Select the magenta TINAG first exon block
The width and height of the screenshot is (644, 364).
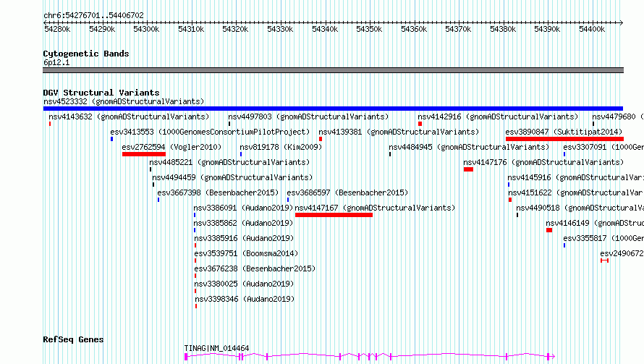[186, 357]
